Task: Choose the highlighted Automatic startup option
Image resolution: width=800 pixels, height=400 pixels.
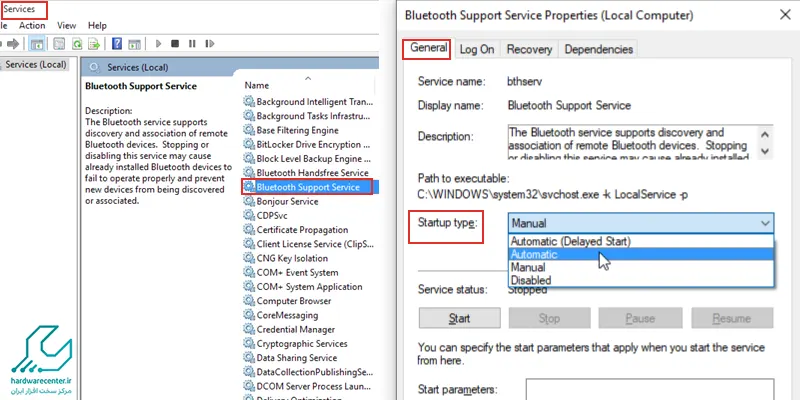Action: click(641, 254)
